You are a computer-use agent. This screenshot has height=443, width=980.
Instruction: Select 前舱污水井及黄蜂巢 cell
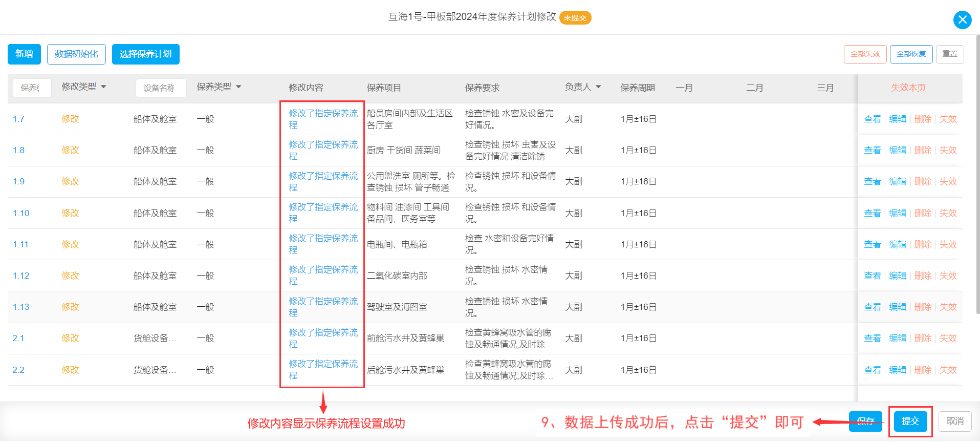(x=405, y=338)
